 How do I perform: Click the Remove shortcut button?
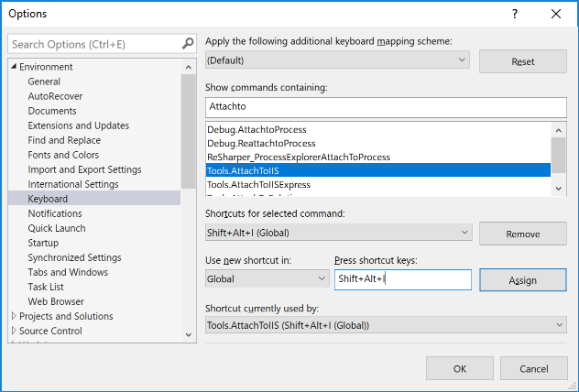(522, 234)
